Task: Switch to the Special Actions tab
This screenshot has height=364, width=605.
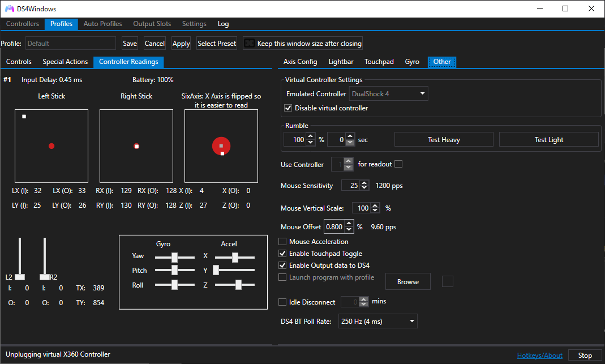Action: pos(65,62)
